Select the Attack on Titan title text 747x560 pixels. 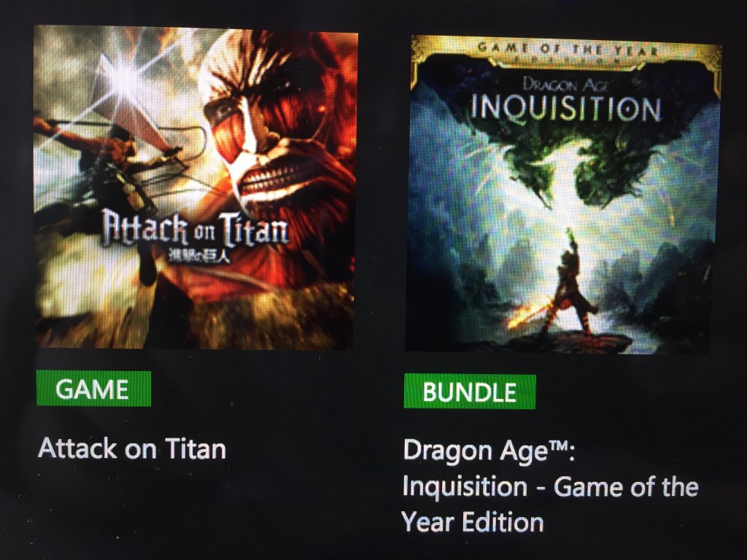tap(132, 448)
